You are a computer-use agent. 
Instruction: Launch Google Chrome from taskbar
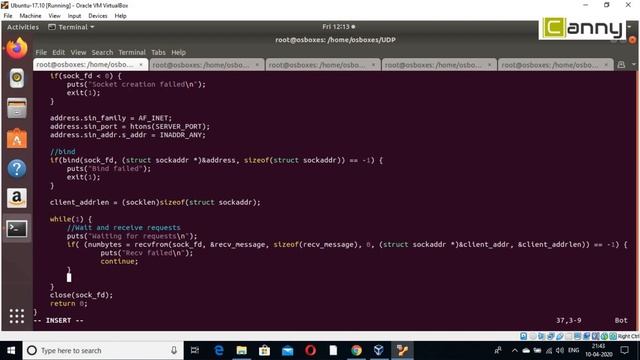click(356, 350)
